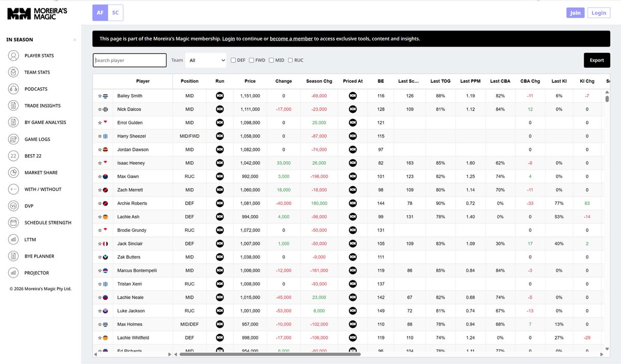The height and width of the screenshot is (364, 621).
Task: Click Moreira's Magic logo
Action: click(x=37, y=13)
